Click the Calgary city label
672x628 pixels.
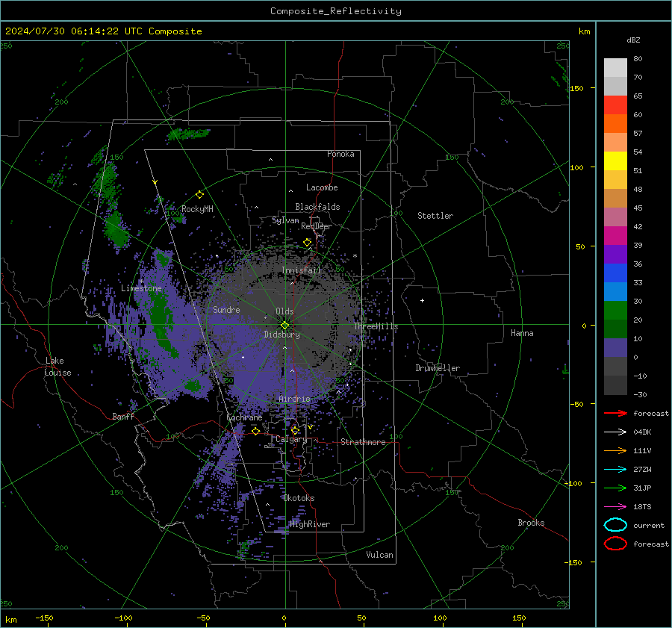tap(291, 439)
